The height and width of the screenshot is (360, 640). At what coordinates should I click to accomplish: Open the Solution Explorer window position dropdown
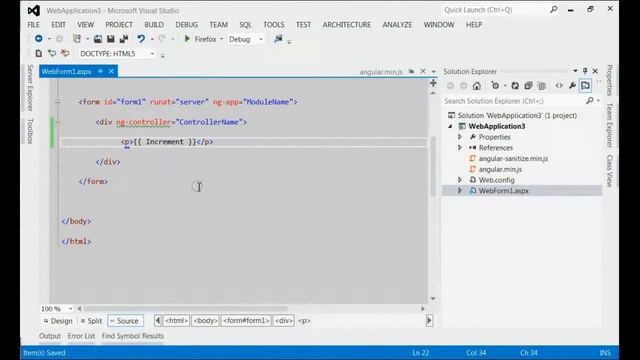(x=575, y=71)
